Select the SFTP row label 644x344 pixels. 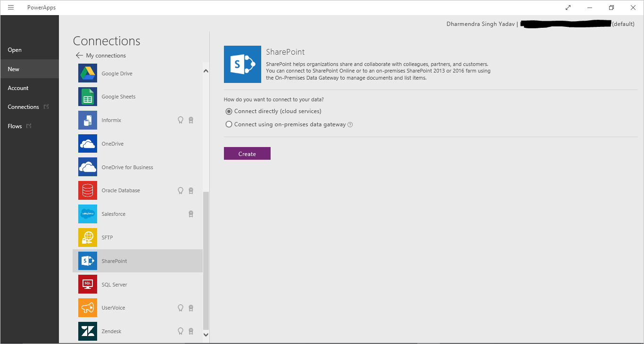click(x=107, y=238)
